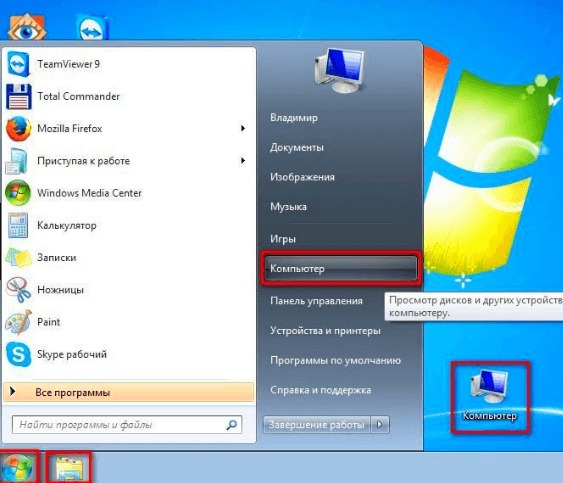Image resolution: width=563 pixels, height=483 pixels.
Task: Launch Total Commander floppy icon
Action: click(x=19, y=97)
